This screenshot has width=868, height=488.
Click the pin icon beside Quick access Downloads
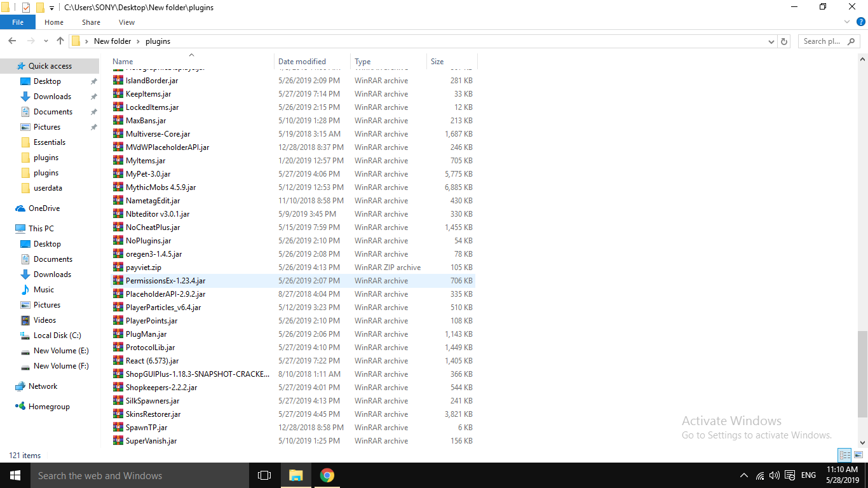(x=94, y=97)
